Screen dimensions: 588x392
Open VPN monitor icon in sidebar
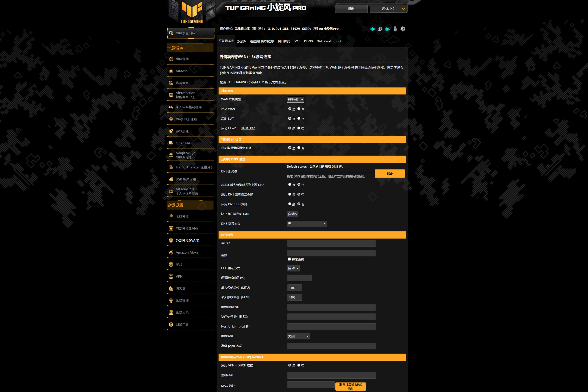pos(171,276)
